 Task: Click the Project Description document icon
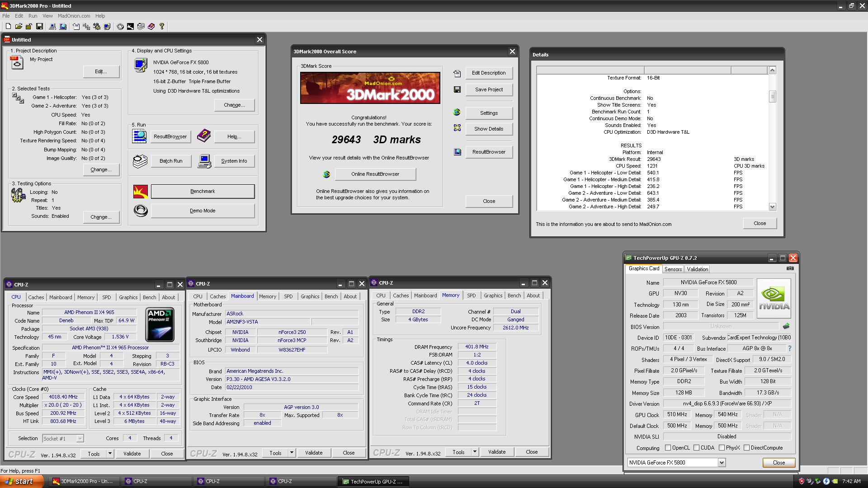click(17, 63)
